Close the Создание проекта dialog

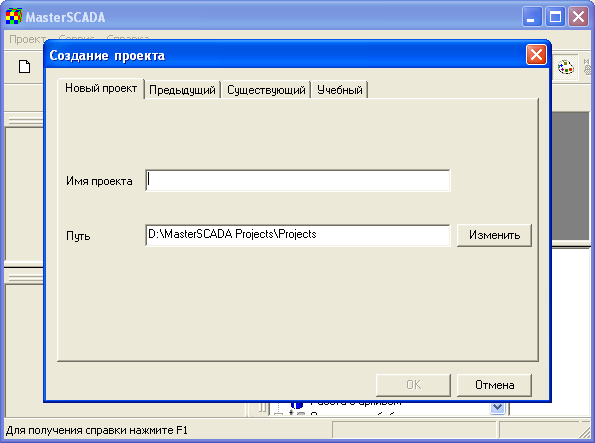pos(536,55)
